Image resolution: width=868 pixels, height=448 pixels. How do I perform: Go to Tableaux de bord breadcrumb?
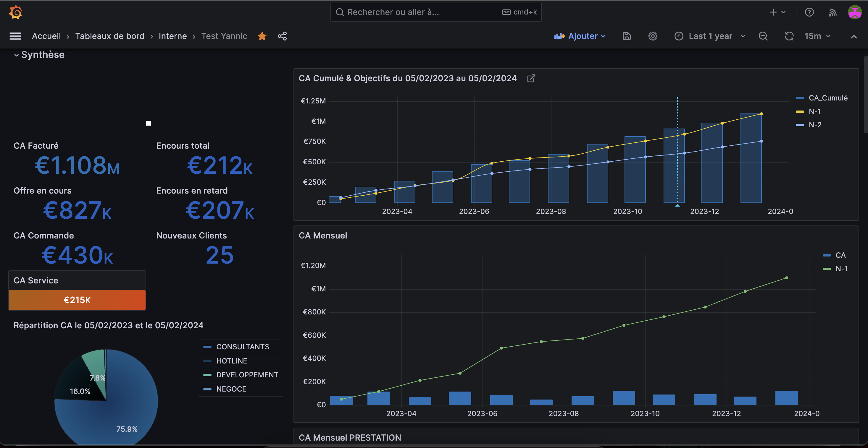coord(109,36)
